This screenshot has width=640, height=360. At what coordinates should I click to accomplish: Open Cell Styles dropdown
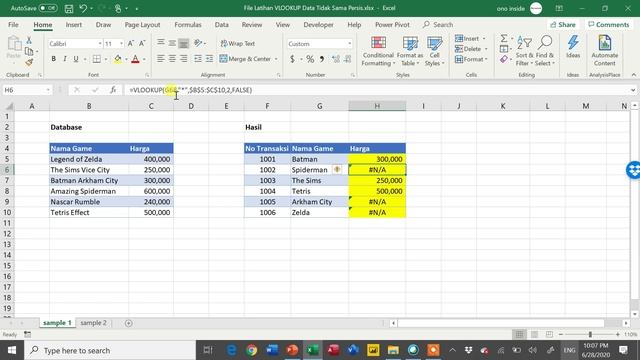(434, 51)
